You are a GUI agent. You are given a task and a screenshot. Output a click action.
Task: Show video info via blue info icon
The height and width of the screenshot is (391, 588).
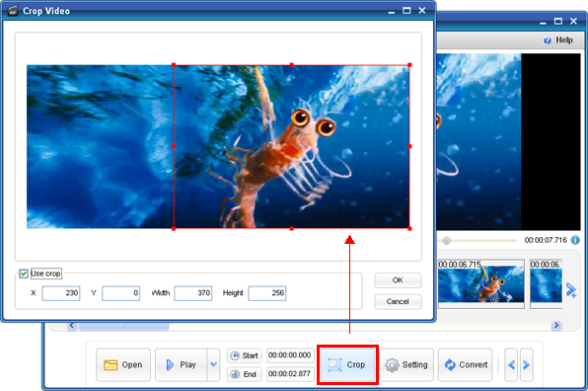[575, 240]
